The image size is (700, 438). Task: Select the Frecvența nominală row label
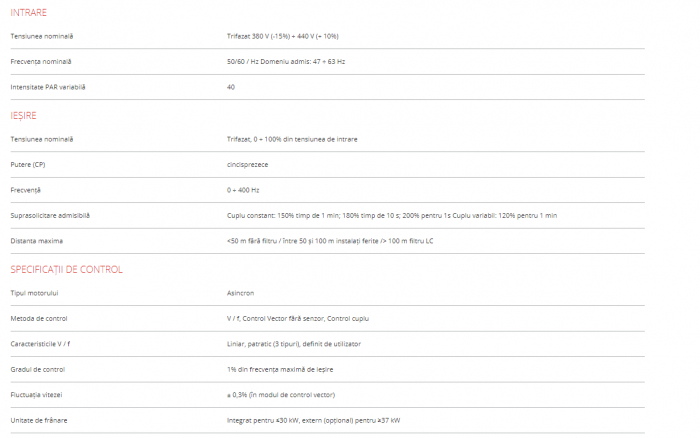coord(41,61)
